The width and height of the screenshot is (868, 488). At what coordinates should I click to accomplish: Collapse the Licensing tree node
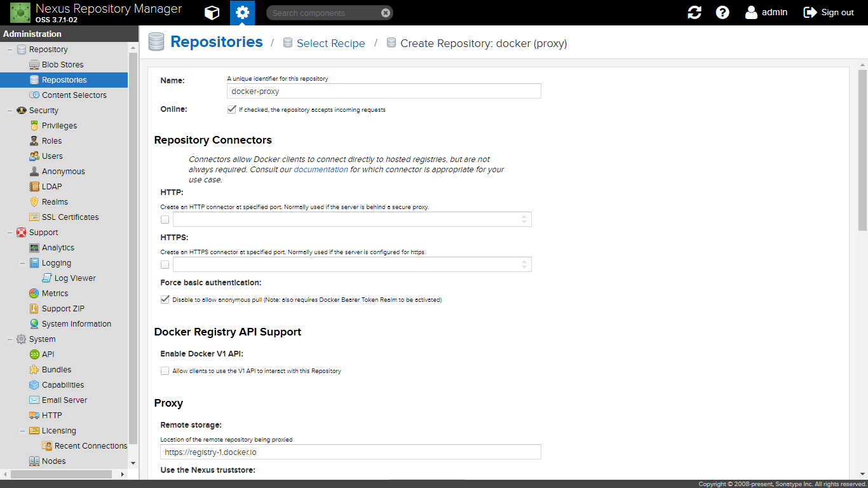coord(22,431)
